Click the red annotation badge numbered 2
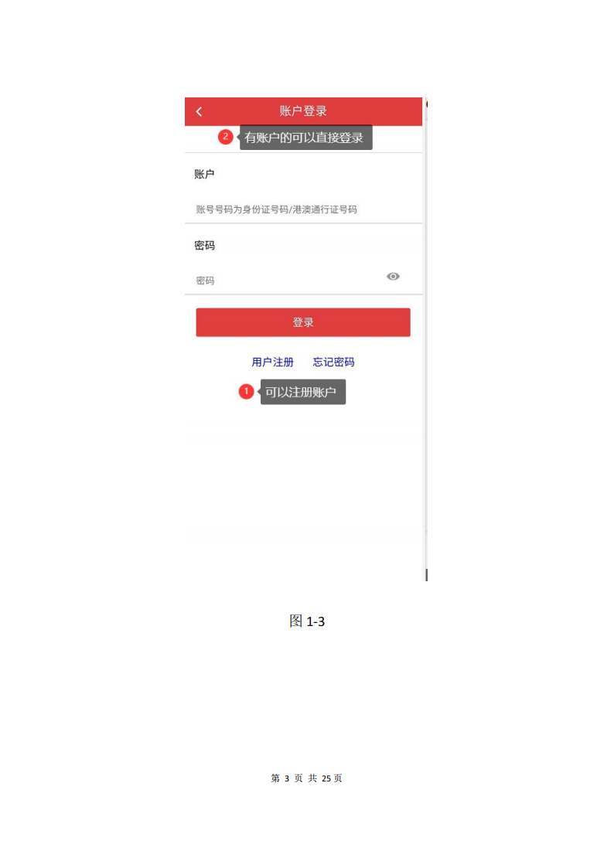The height and width of the screenshot is (868, 614). 225,137
